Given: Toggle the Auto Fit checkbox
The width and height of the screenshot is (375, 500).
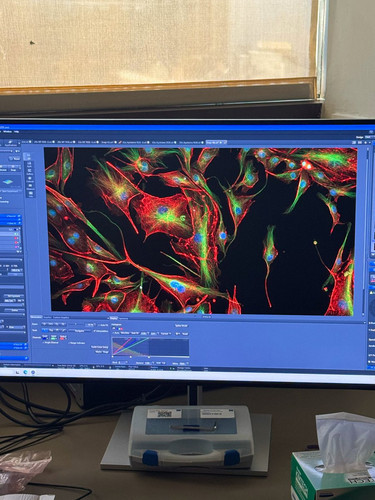Looking at the screenshot, I should (x=104, y=325).
